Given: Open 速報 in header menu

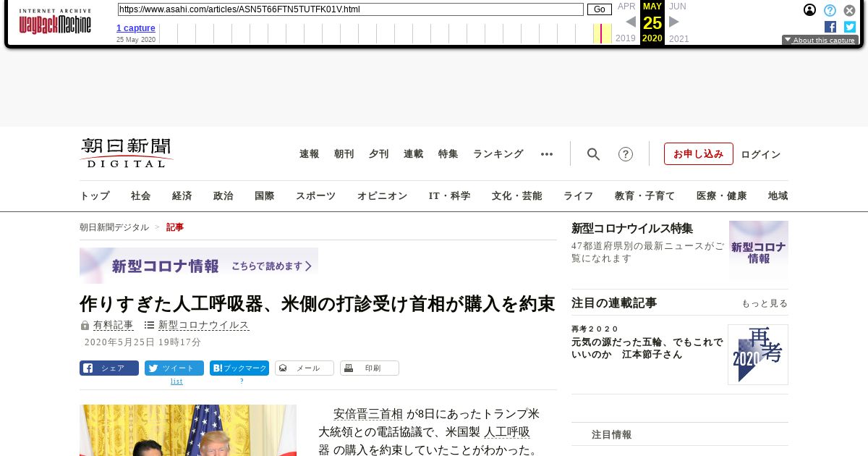Looking at the screenshot, I should [x=310, y=154].
